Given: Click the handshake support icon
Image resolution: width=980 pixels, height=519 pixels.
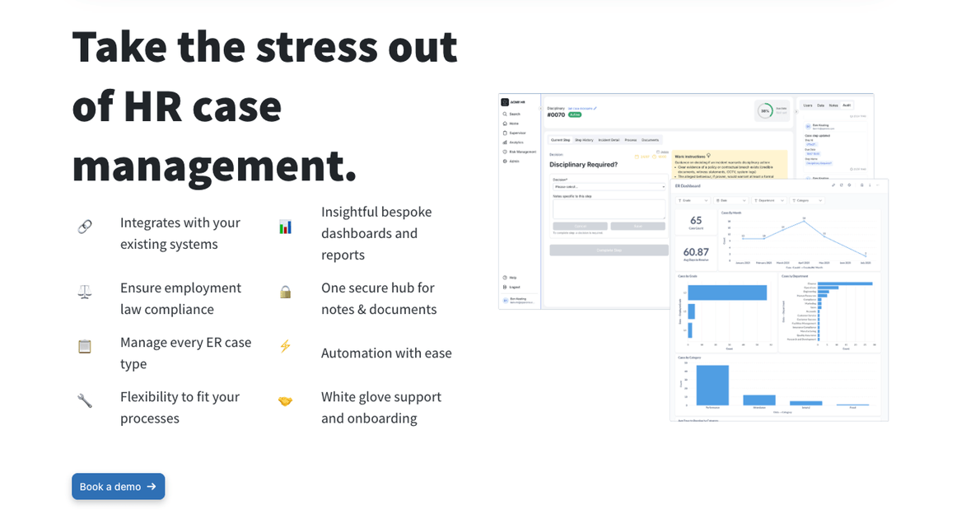Looking at the screenshot, I should [x=285, y=401].
